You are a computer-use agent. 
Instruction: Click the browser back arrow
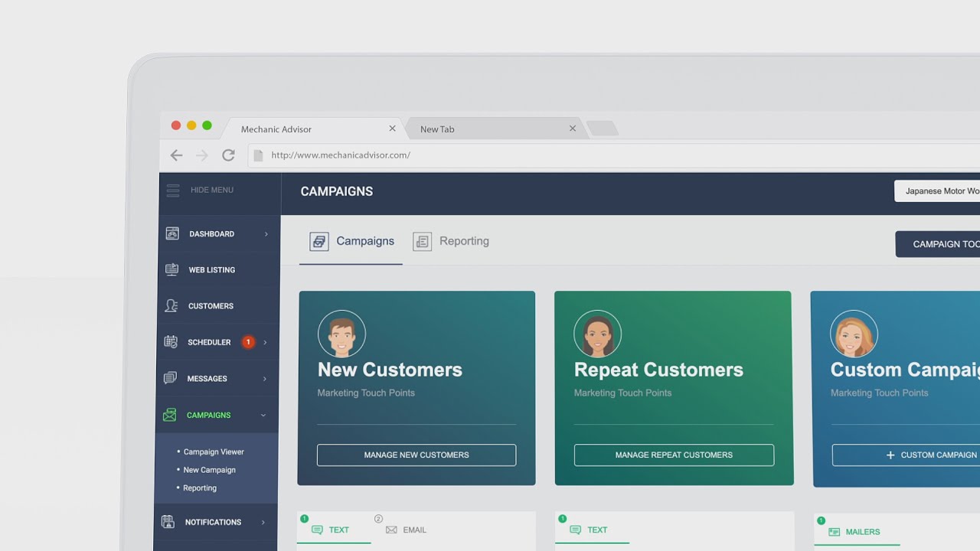(x=176, y=155)
